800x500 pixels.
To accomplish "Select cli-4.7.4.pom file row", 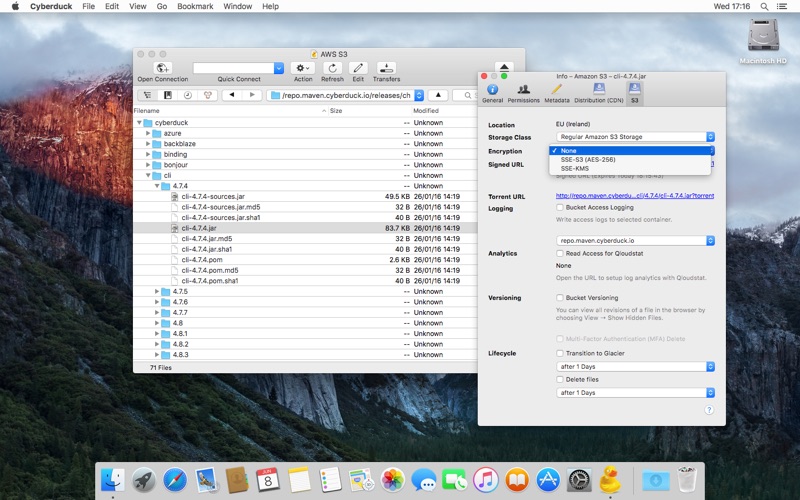I will click(201, 260).
